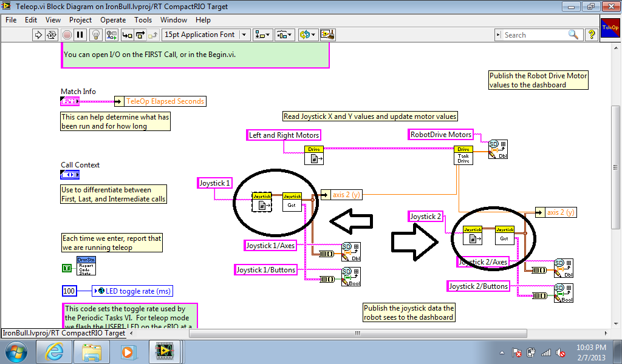622x364 pixels.
Task: Open the Windows Start menu
Action: tap(16, 352)
